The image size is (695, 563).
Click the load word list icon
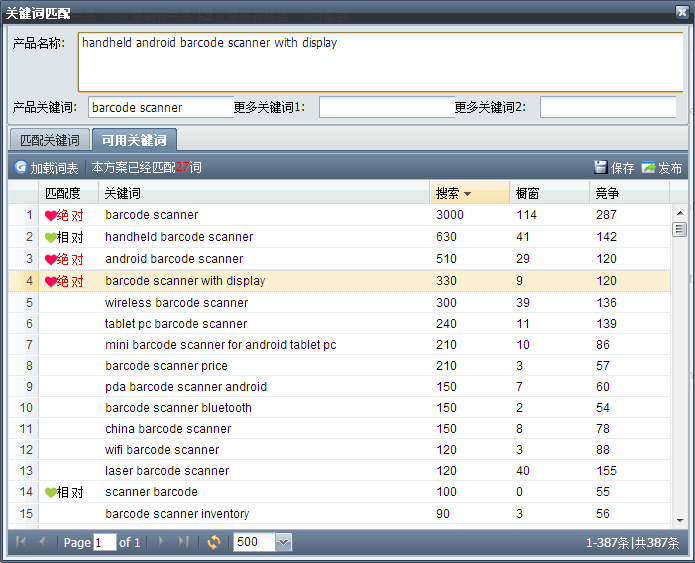pos(21,168)
